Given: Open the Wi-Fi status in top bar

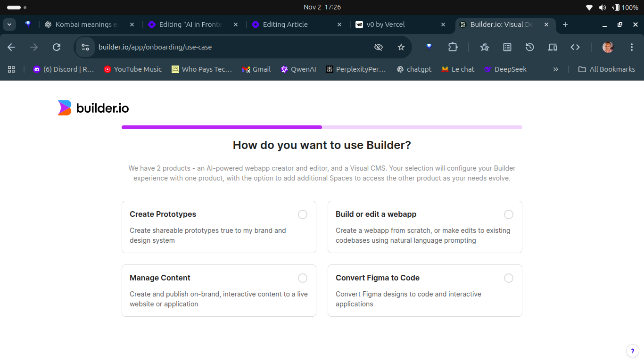Looking at the screenshot, I should click(x=589, y=7).
